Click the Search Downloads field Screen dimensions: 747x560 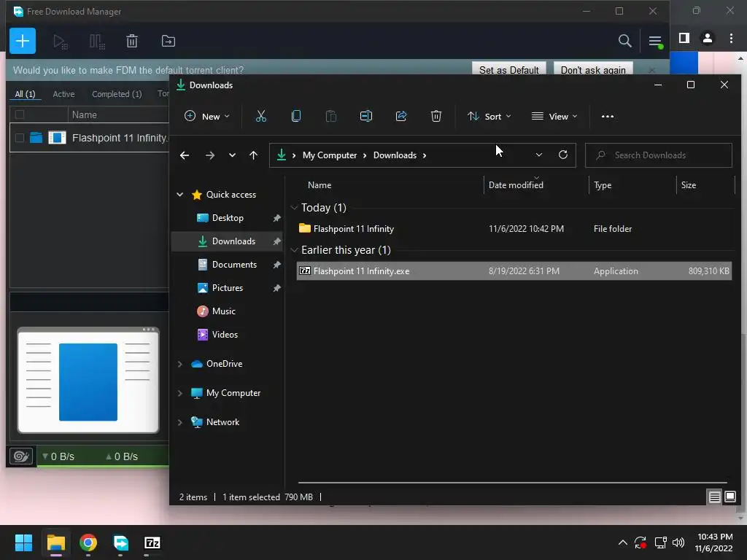[x=659, y=155]
